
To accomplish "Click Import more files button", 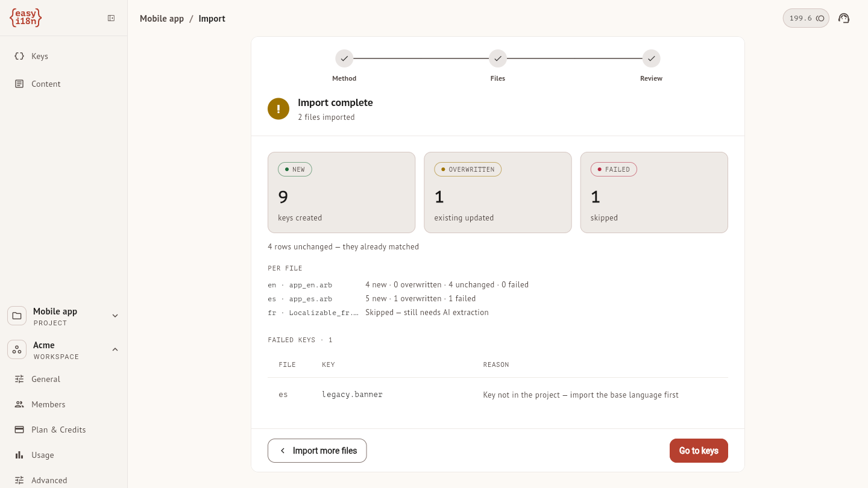I will tap(317, 451).
